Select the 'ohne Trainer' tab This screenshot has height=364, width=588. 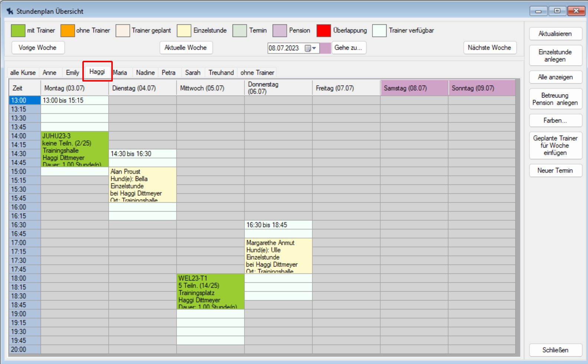(257, 73)
